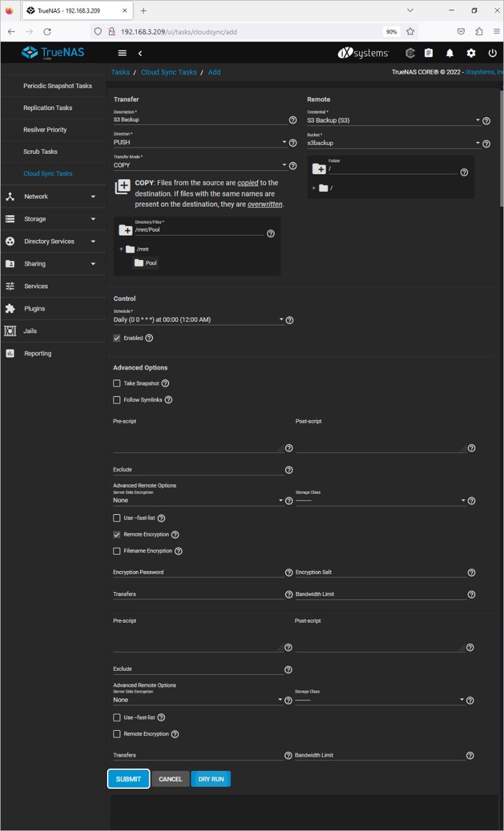Show help for Filename Encryption option

coord(178,551)
